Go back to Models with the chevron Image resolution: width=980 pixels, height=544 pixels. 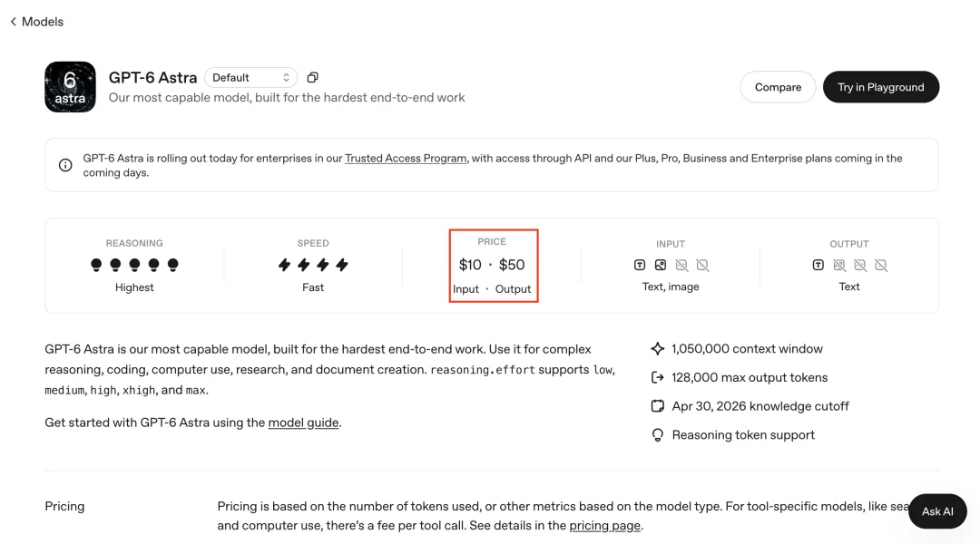click(13, 22)
